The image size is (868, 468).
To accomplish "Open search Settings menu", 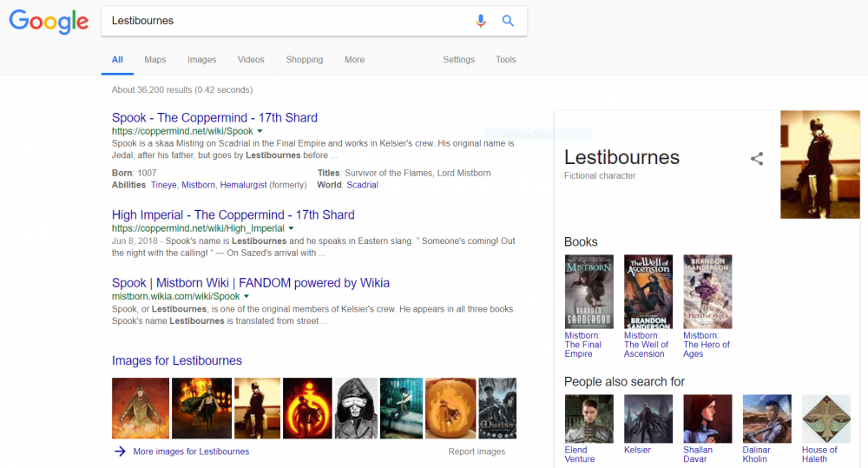I will click(458, 60).
